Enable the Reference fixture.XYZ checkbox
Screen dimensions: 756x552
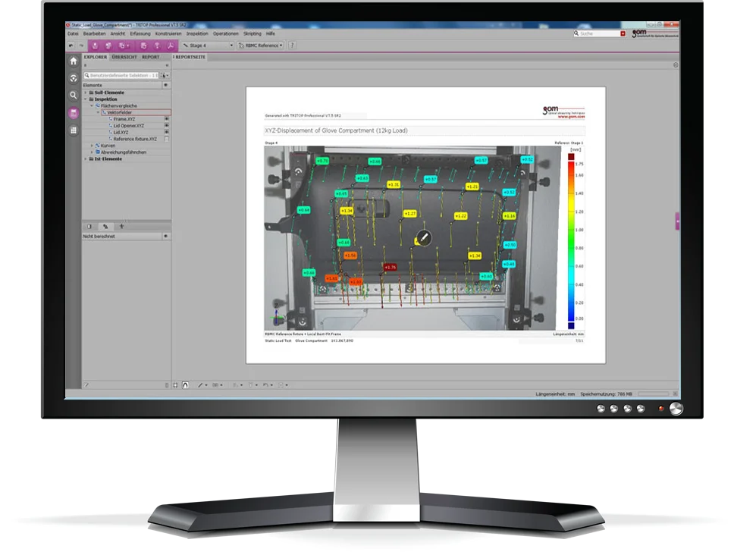coord(166,140)
